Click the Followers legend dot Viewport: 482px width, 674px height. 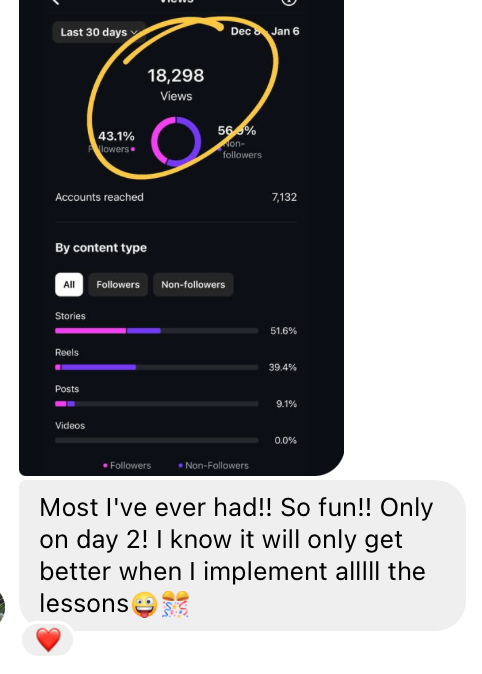pyautogui.click(x=105, y=466)
